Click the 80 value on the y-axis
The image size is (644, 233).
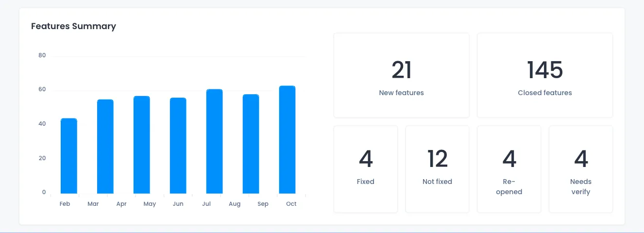tap(42, 55)
